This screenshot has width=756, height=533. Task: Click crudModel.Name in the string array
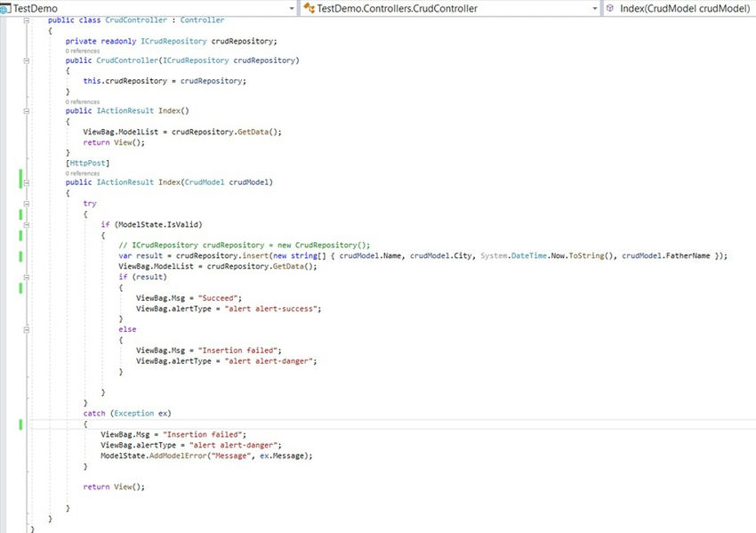click(370, 255)
